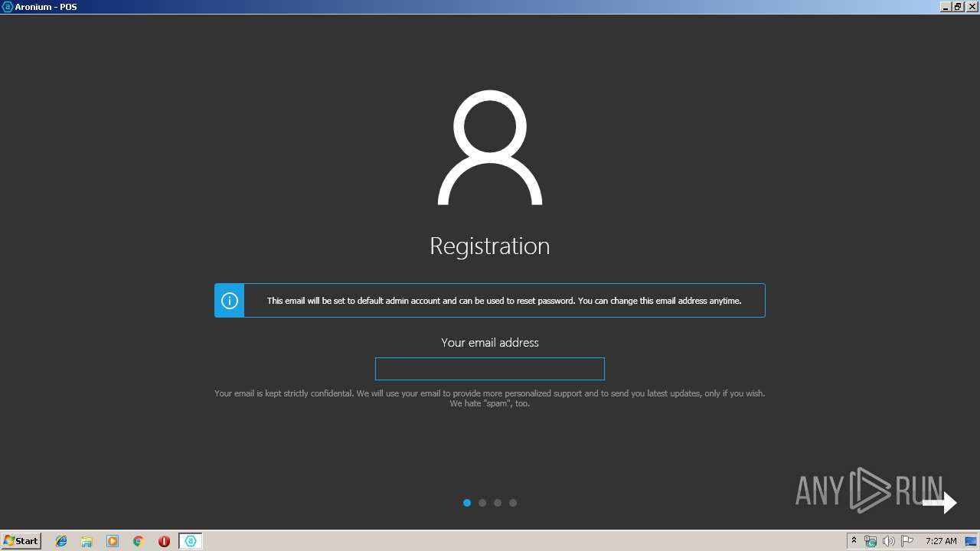Click the taskbar clock 7:27 AM
The height and width of the screenshot is (551, 980).
point(941,541)
